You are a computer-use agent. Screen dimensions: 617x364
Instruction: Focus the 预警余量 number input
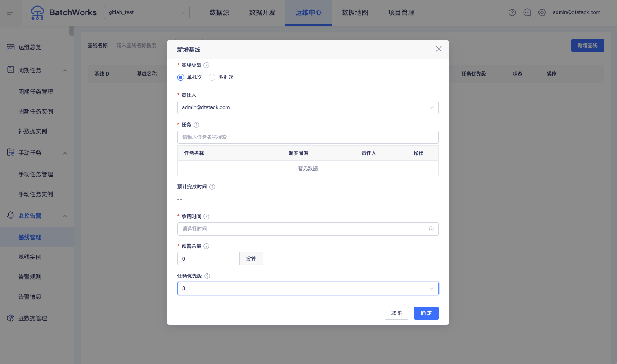tap(208, 259)
